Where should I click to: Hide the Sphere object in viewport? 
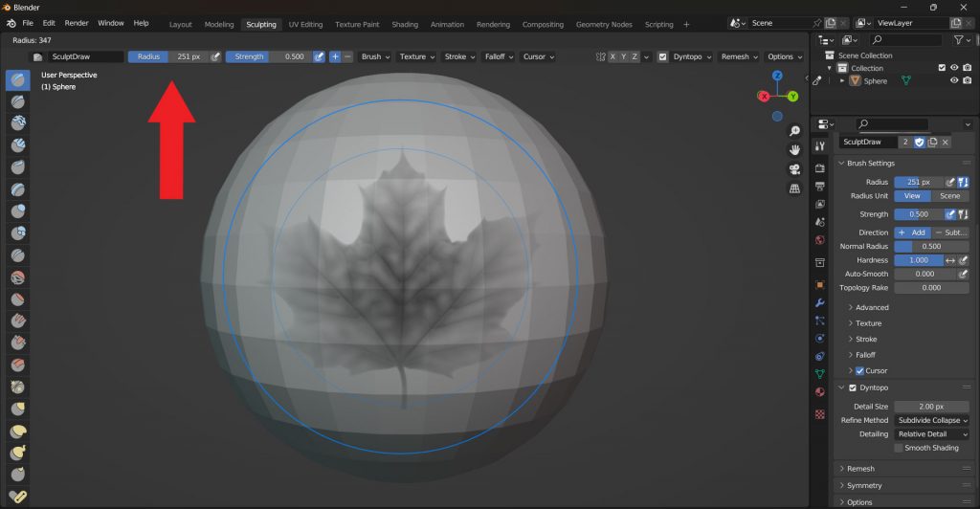click(x=954, y=80)
